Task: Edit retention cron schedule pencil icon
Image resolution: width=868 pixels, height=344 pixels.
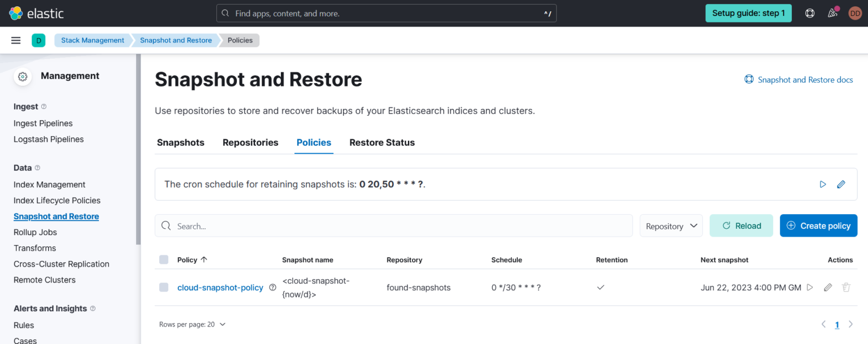Action: point(841,184)
